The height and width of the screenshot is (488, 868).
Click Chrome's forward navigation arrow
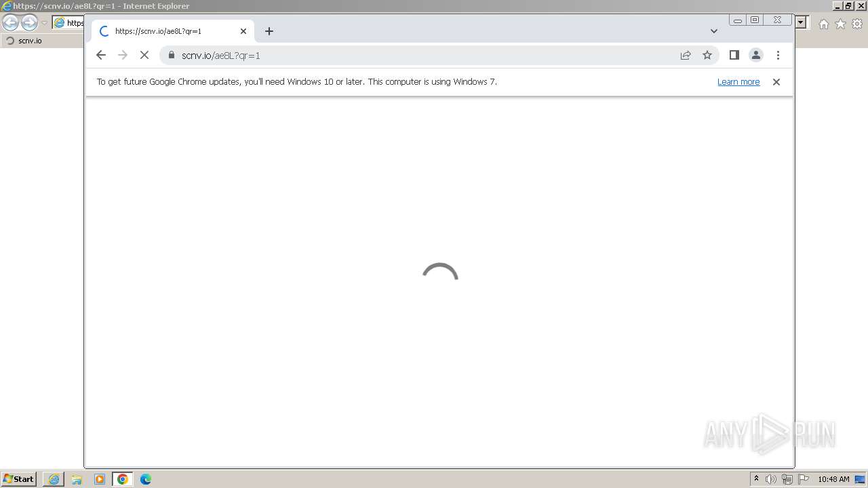point(123,55)
